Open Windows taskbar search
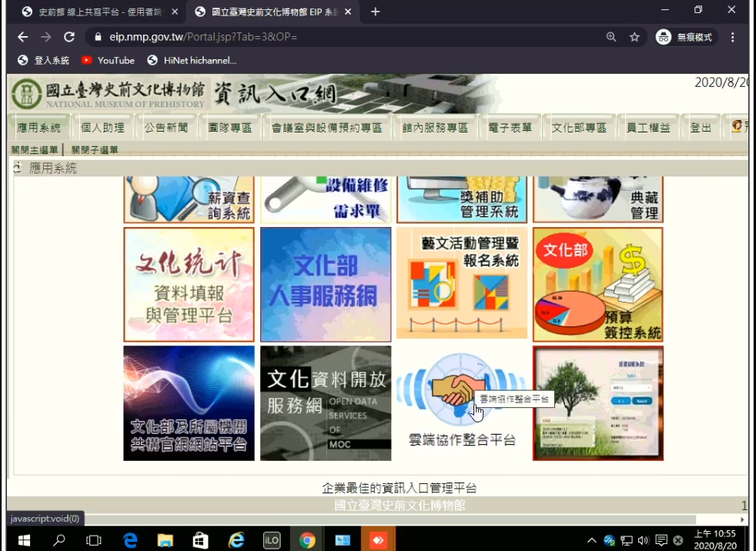This screenshot has width=756, height=551. click(x=59, y=540)
